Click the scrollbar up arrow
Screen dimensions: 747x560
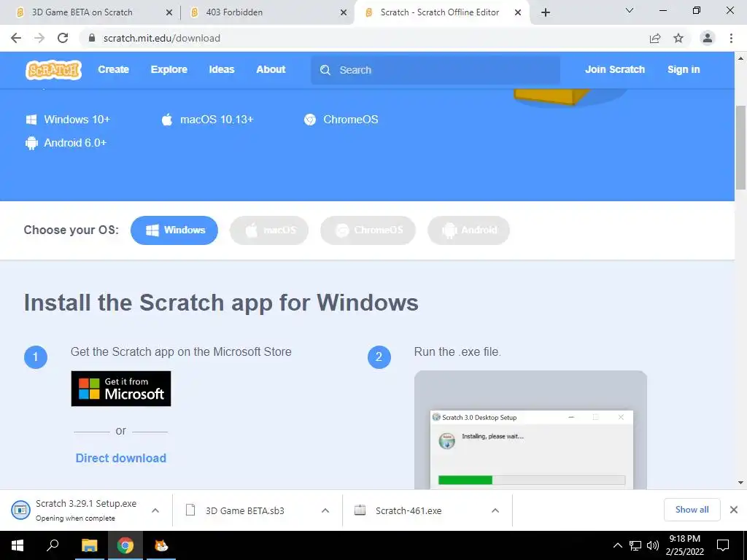tap(740, 58)
